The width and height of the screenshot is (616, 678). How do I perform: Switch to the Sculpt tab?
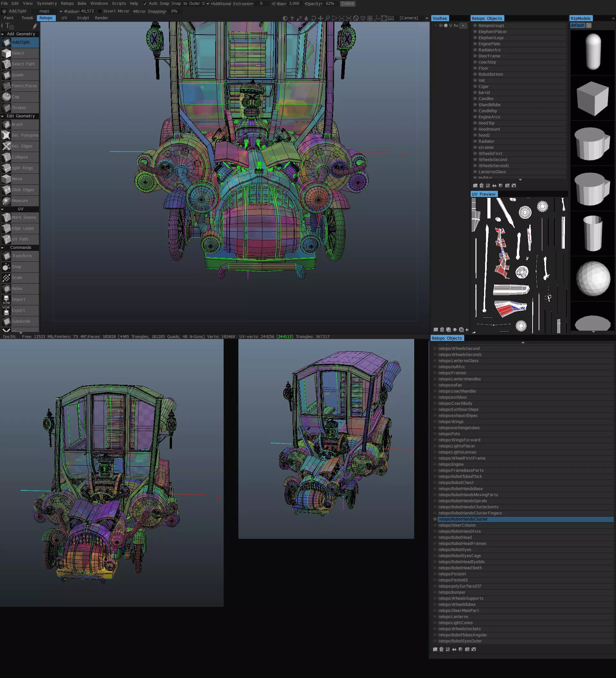pyautogui.click(x=83, y=18)
